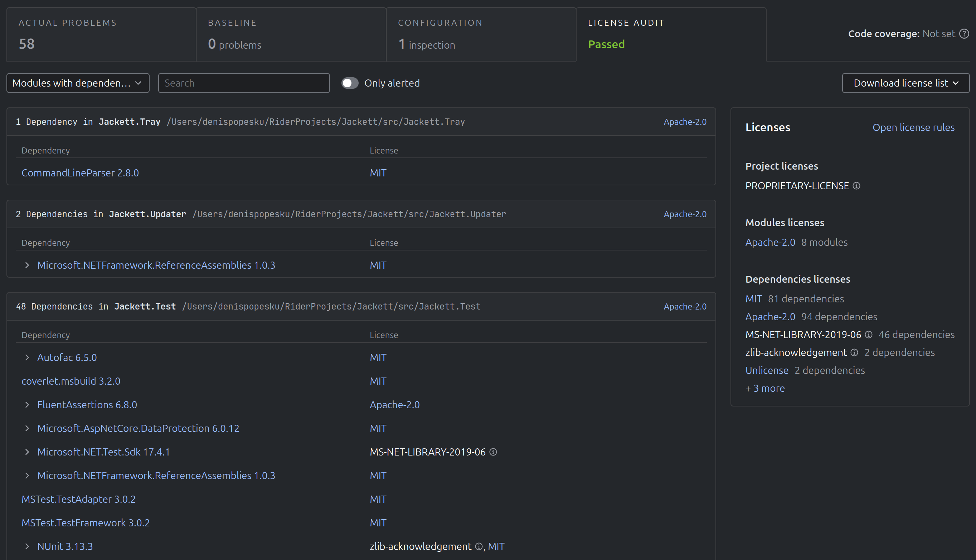Click info icon beside MS-NET-LIBRARY-2019-06 in Licenses panel

[868, 335]
